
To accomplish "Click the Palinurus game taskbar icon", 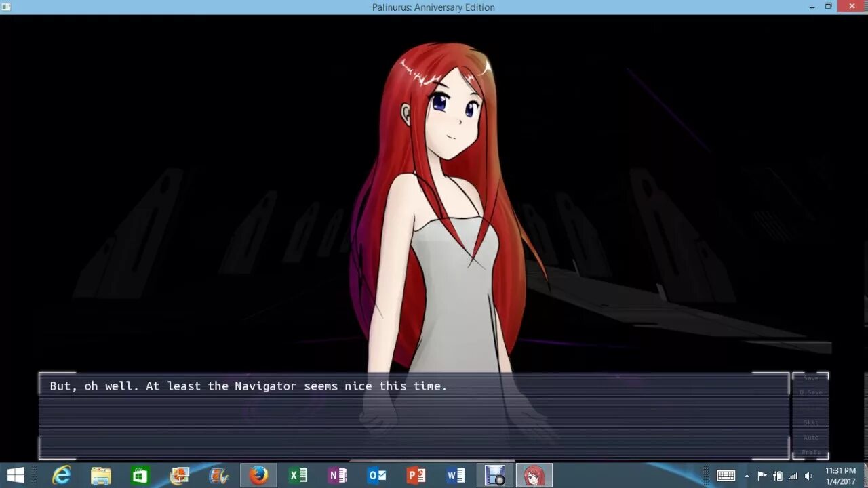I will pos(534,476).
